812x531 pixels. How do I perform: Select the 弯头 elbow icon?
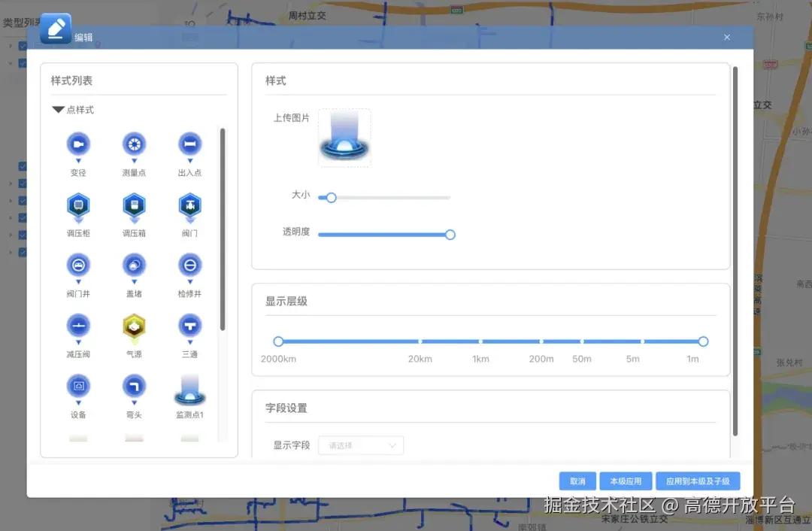[134, 389]
